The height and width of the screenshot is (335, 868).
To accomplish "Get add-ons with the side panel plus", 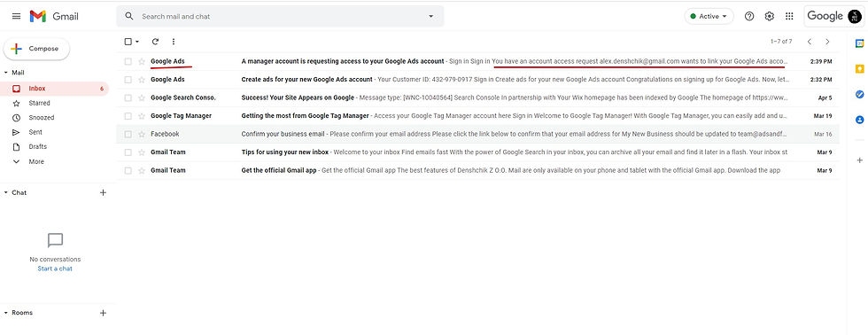I will (x=859, y=160).
